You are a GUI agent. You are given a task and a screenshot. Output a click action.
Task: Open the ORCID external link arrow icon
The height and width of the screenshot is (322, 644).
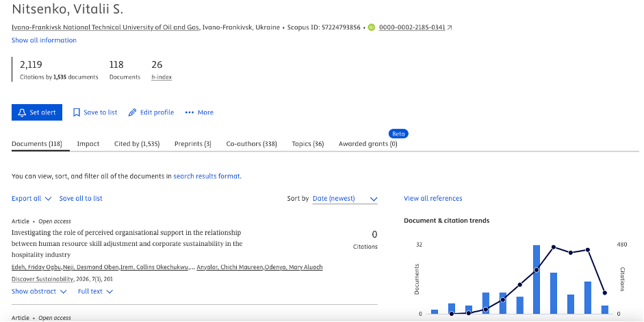(450, 27)
